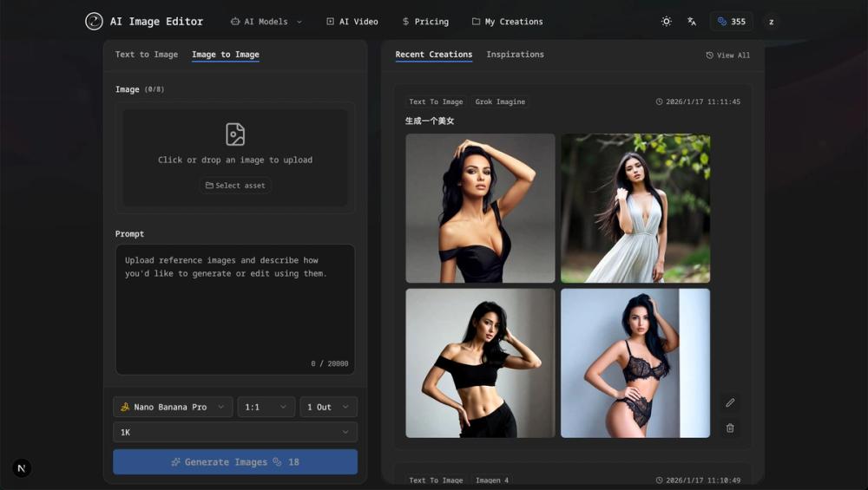Click the Grok Imagine model tag
868x490 pixels.
500,101
